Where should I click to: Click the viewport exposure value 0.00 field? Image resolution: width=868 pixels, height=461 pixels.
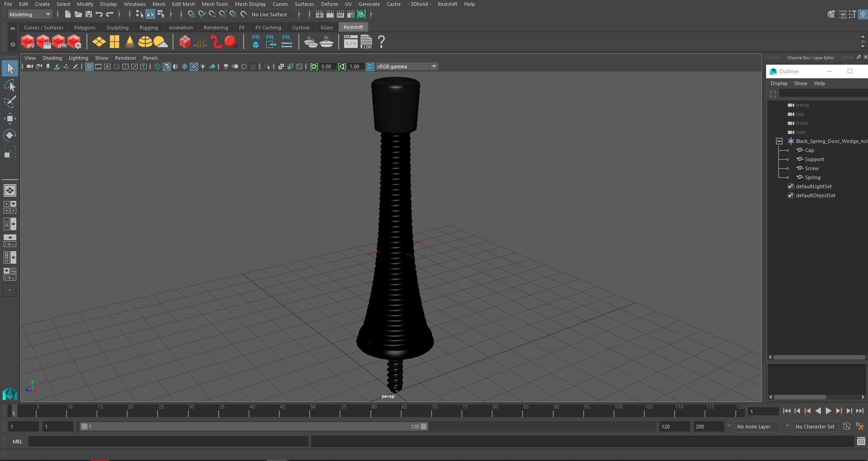point(327,67)
